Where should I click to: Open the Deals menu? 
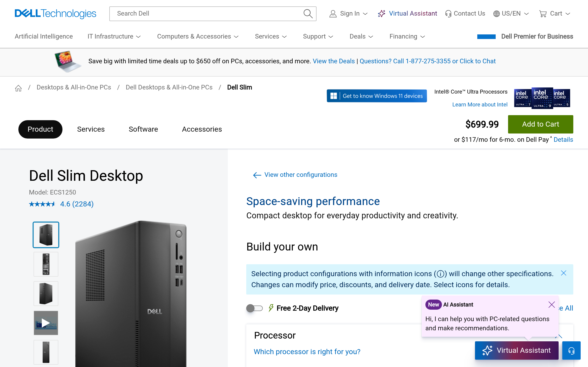pyautogui.click(x=361, y=36)
